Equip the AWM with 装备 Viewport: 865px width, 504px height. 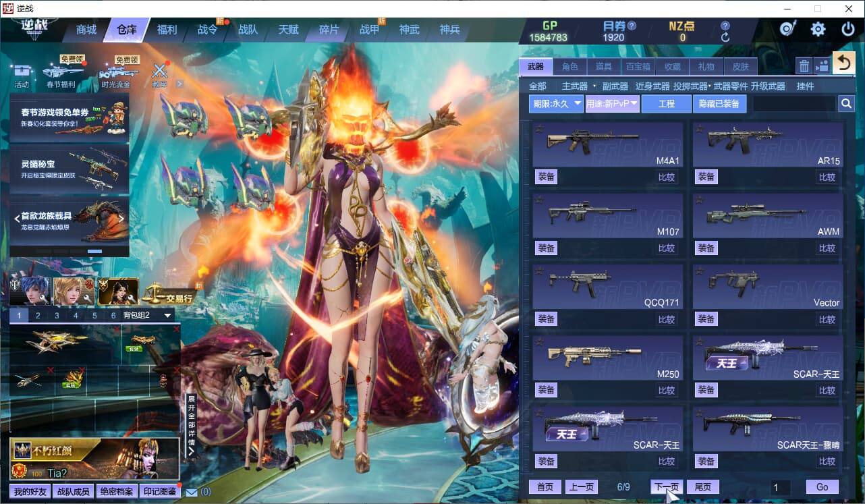(706, 248)
